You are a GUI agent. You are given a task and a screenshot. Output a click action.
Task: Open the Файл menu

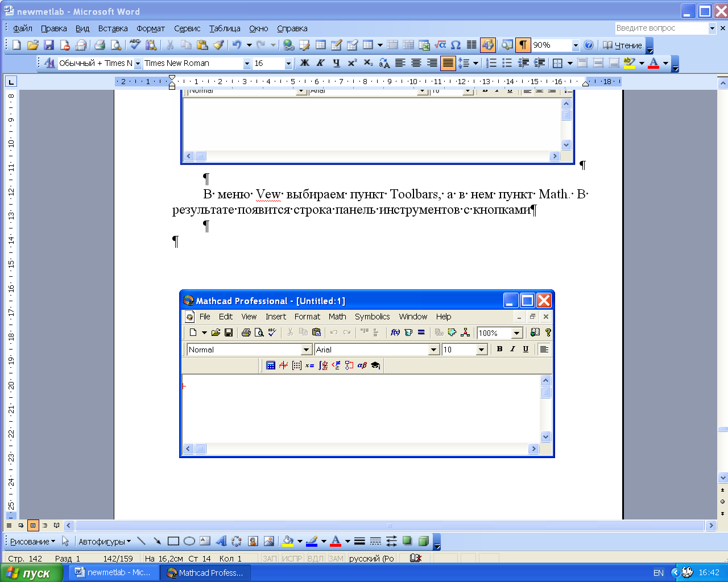tap(23, 28)
